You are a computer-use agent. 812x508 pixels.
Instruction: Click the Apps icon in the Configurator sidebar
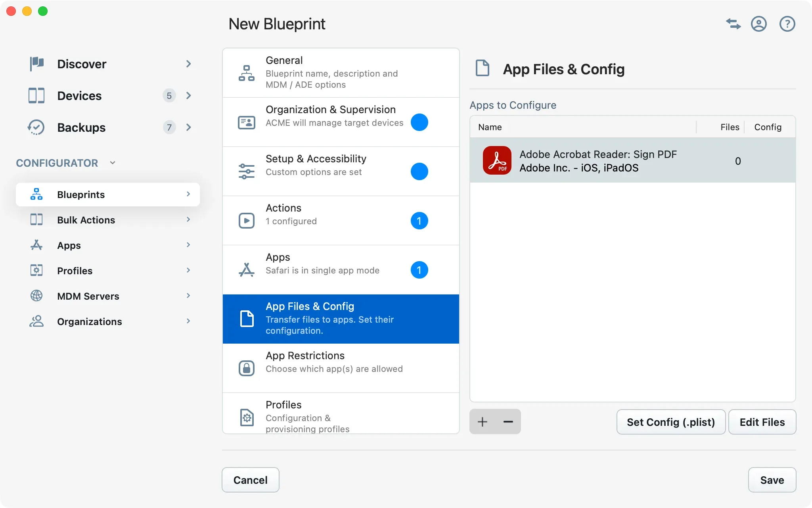[x=36, y=245]
